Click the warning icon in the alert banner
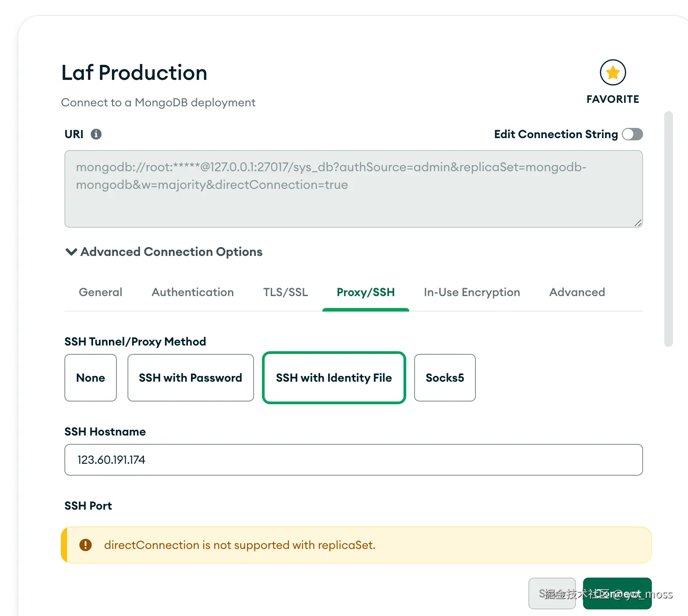Screen dimensions: 688x616 (86, 545)
